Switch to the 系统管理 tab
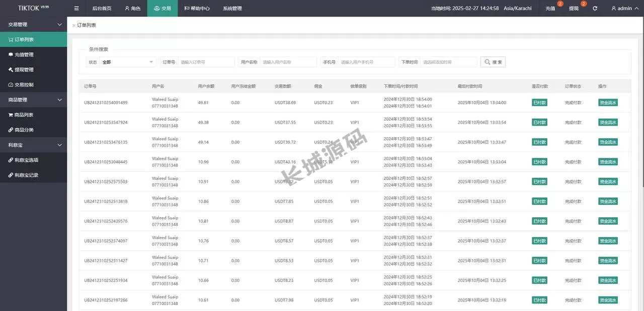 click(232, 9)
